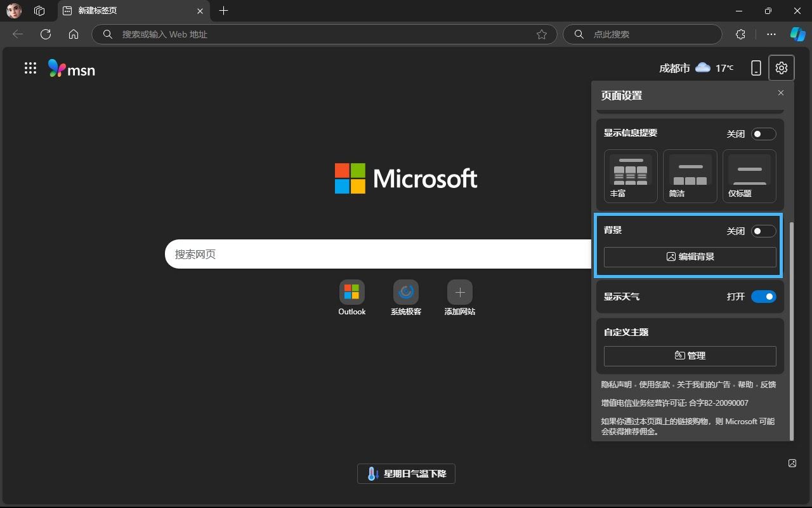Screen dimensions: 812x508
Task: Open the 系统极客 quick link
Action: coord(406,298)
